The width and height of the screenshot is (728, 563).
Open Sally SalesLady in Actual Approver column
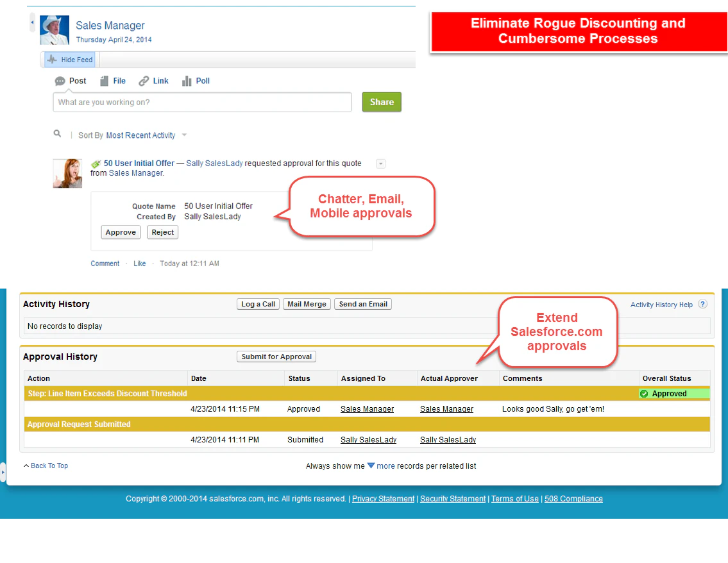click(x=448, y=439)
